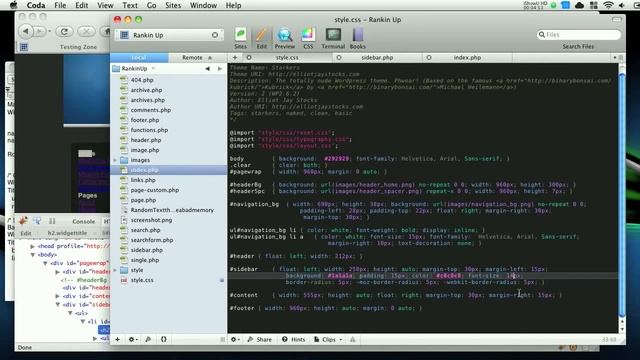Click the Share button in editor bottom bar

click(260, 339)
